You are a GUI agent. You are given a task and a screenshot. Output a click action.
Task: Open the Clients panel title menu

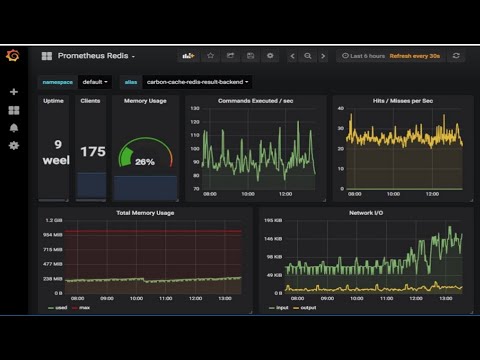pyautogui.click(x=90, y=101)
